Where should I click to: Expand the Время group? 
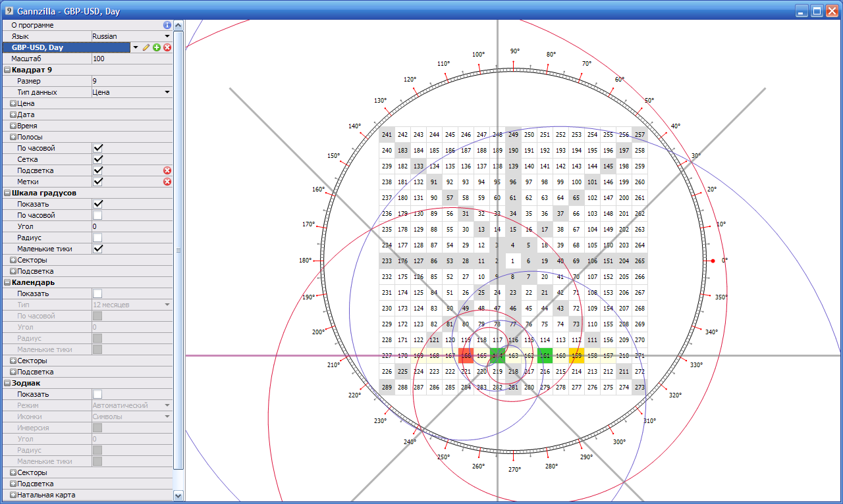(13, 126)
